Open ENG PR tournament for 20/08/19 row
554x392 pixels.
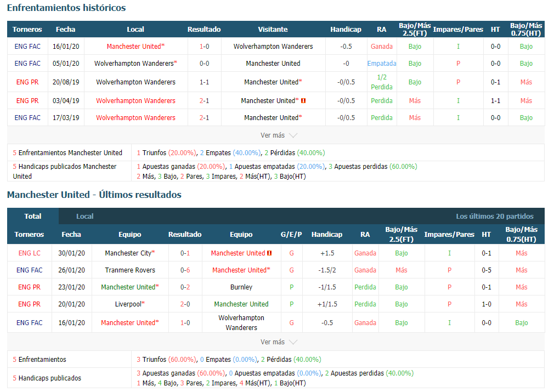tap(27, 82)
